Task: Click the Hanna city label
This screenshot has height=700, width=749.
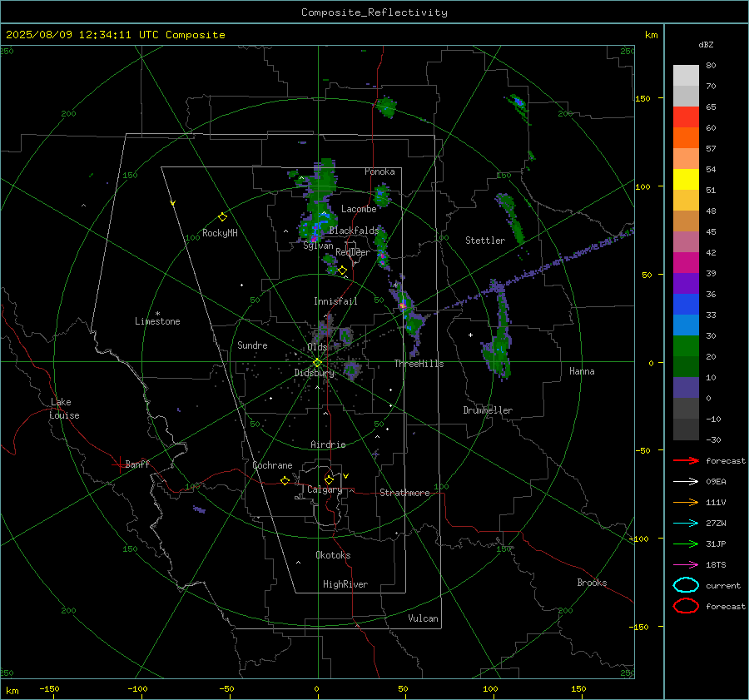Action: tap(582, 371)
